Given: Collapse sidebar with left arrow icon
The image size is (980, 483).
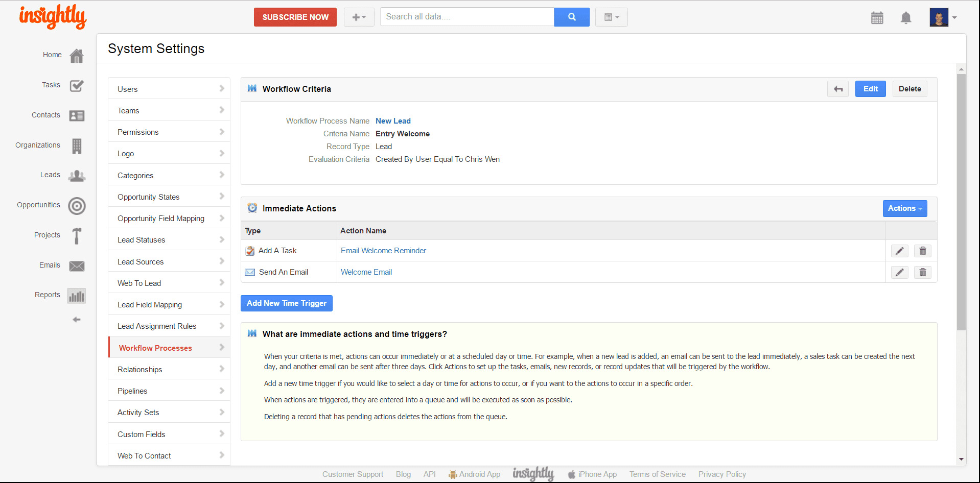Looking at the screenshot, I should 77,320.
